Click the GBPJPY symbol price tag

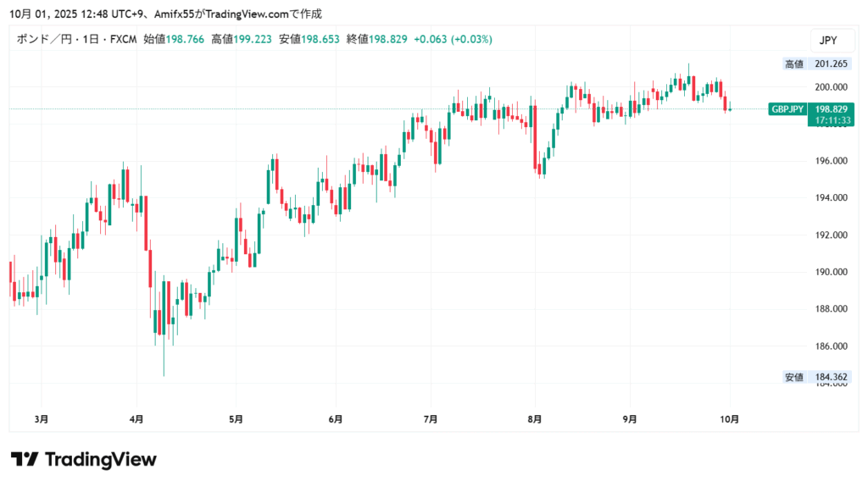click(x=787, y=109)
